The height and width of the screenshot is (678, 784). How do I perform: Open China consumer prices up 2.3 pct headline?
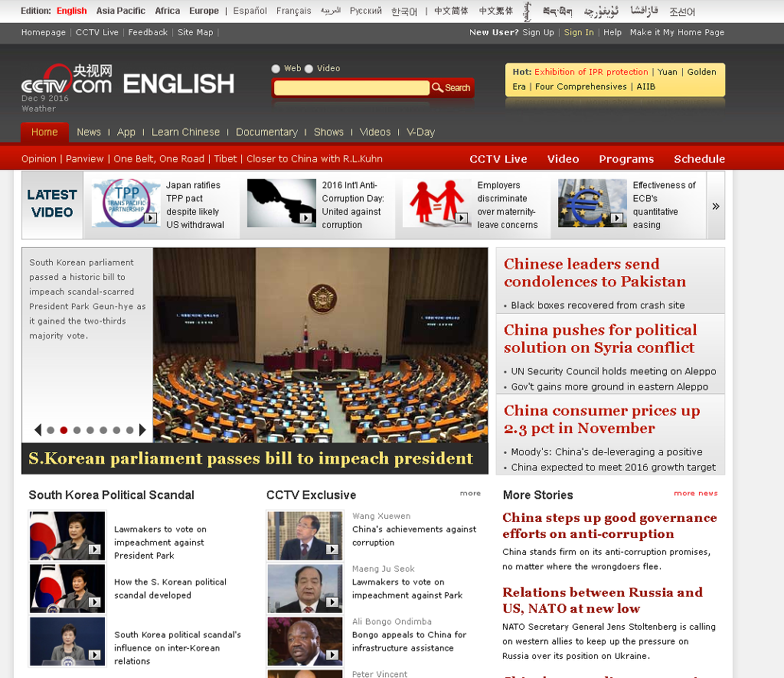(602, 419)
